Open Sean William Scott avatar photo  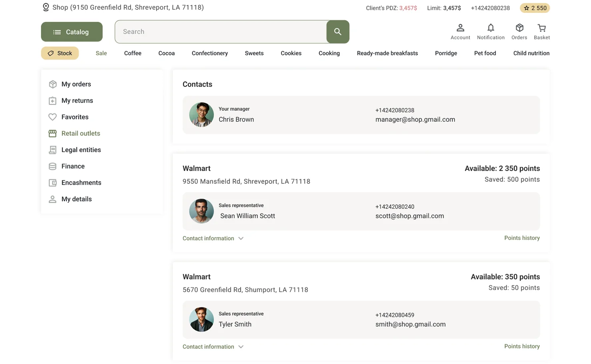coord(201,211)
